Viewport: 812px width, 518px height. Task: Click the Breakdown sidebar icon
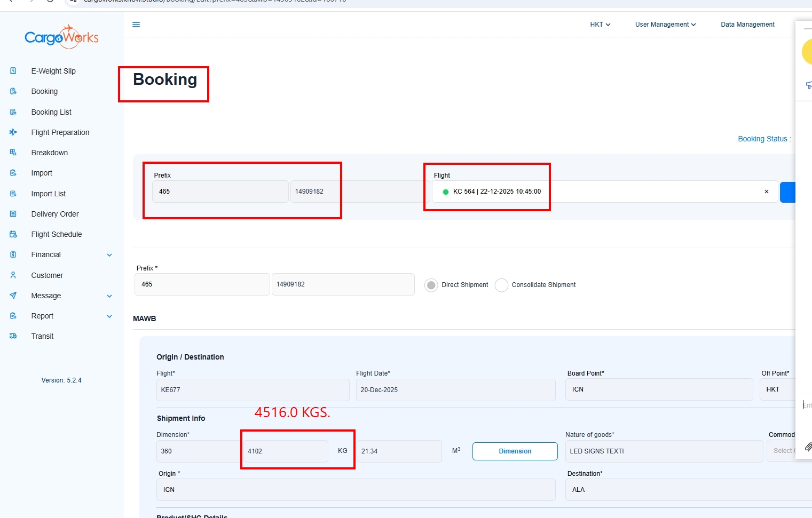[x=13, y=153]
